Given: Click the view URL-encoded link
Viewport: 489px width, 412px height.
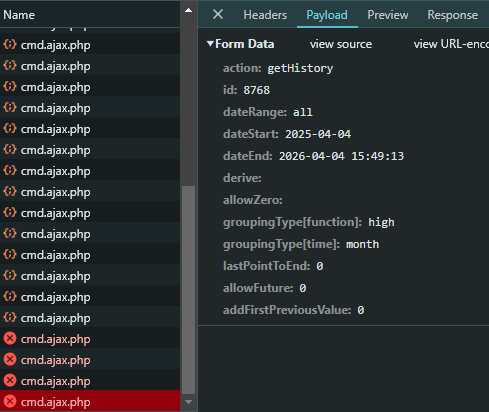Looking at the screenshot, I should coord(451,44).
